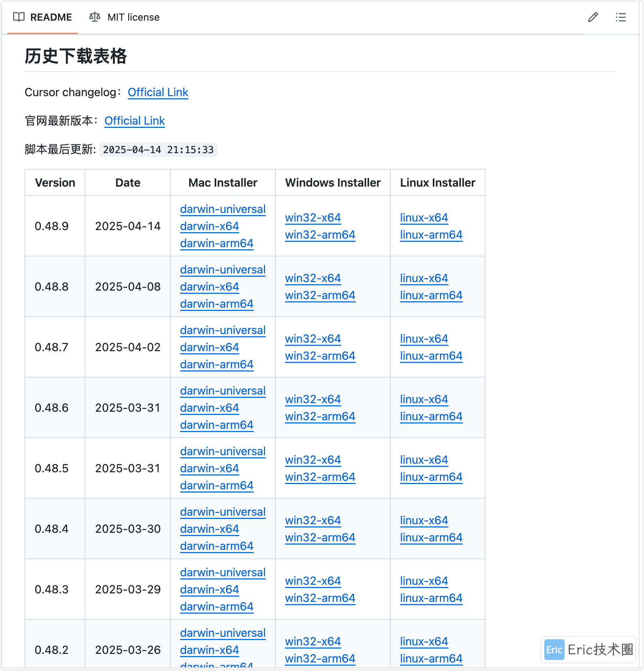Download darwin-universal for version 0.48.6
Screen dimensions: 644x671
(x=223, y=391)
